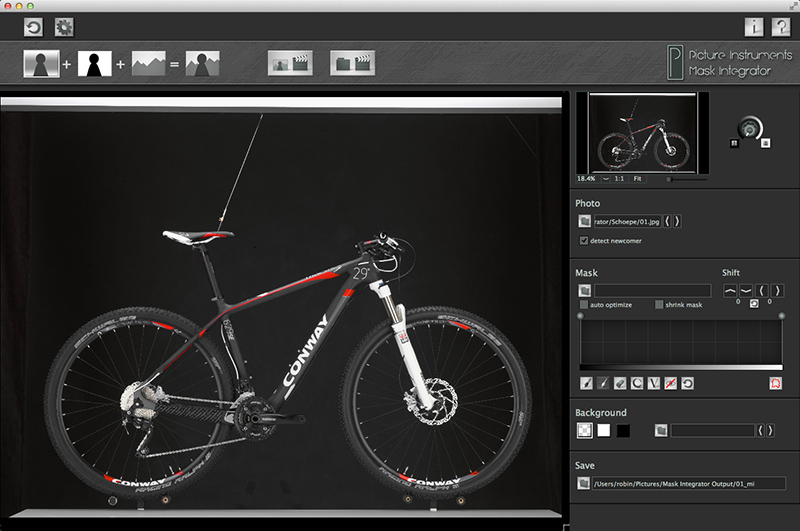Reset the mask shift values
The width and height of the screenshot is (800, 531).
click(754, 304)
